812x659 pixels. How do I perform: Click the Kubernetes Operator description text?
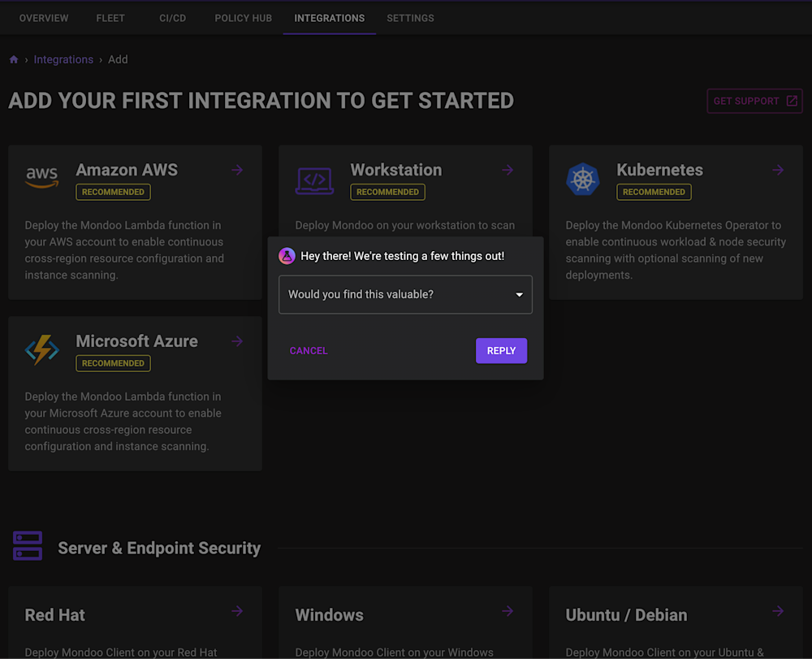(676, 250)
